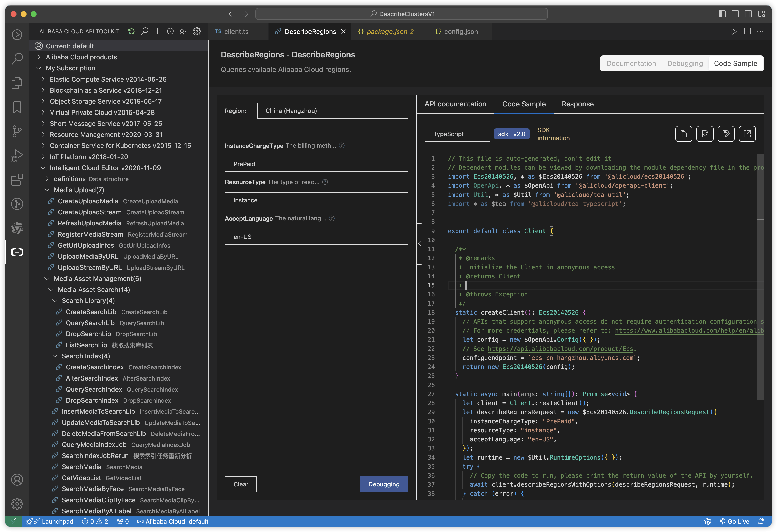This screenshot has height=532, width=777.
Task: Switch to Response tab
Action: pyautogui.click(x=577, y=104)
